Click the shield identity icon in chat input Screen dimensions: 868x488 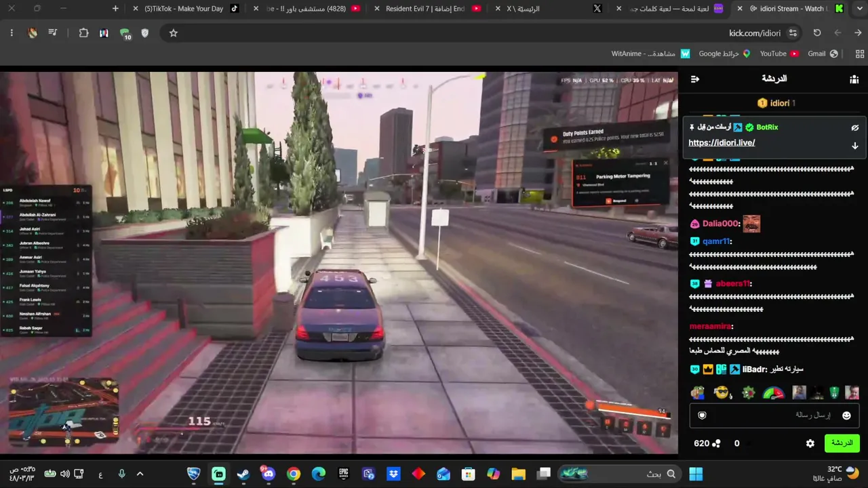pyautogui.click(x=702, y=415)
